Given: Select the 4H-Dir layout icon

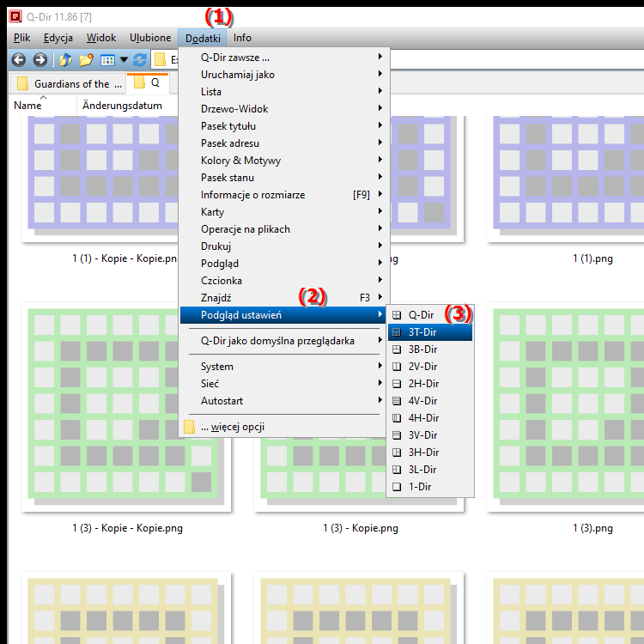Looking at the screenshot, I should 397,418.
